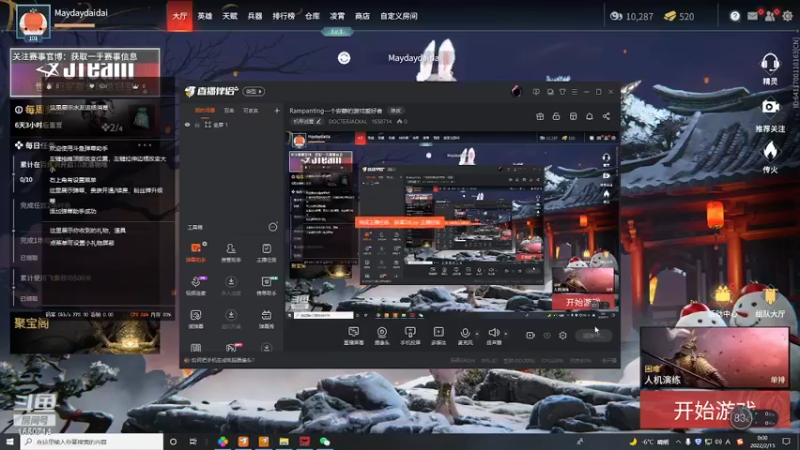
Task: Open the 人机演练 mode card
Action: point(715,358)
